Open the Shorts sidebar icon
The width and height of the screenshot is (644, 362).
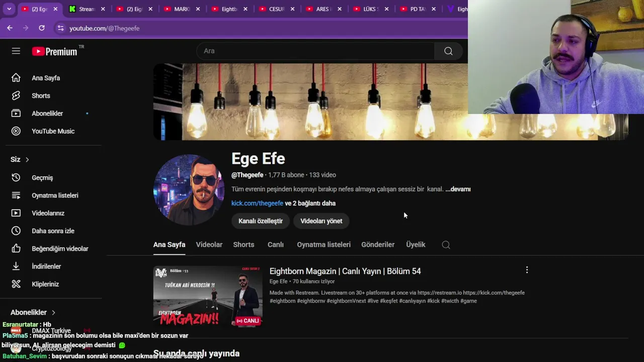coord(16,96)
